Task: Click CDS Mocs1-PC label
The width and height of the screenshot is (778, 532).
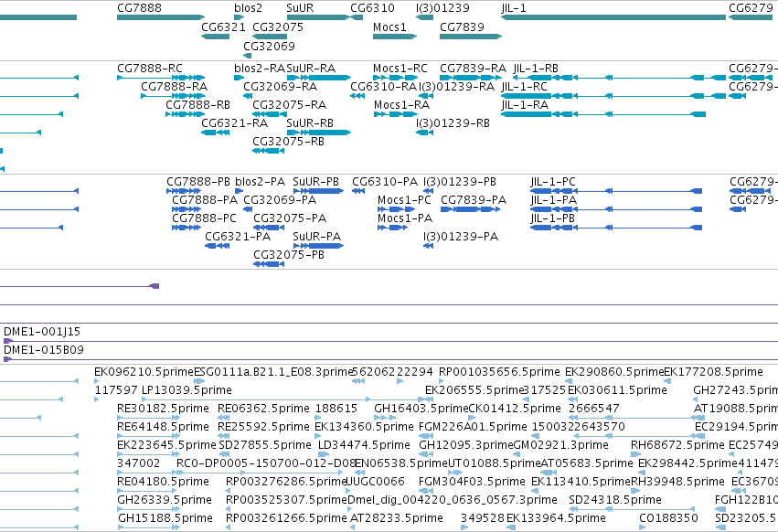Action: click(404, 199)
